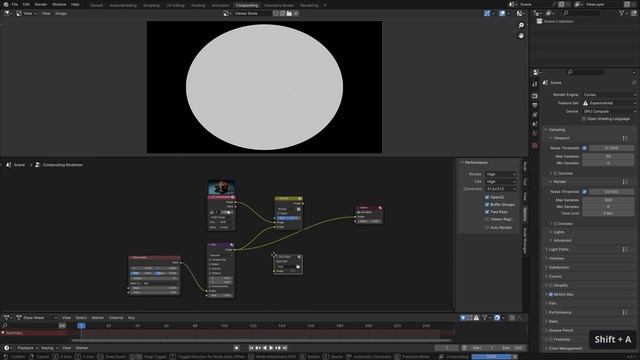Open the View Layer properties tab icon
The image size is (640, 360).
click(x=535, y=115)
